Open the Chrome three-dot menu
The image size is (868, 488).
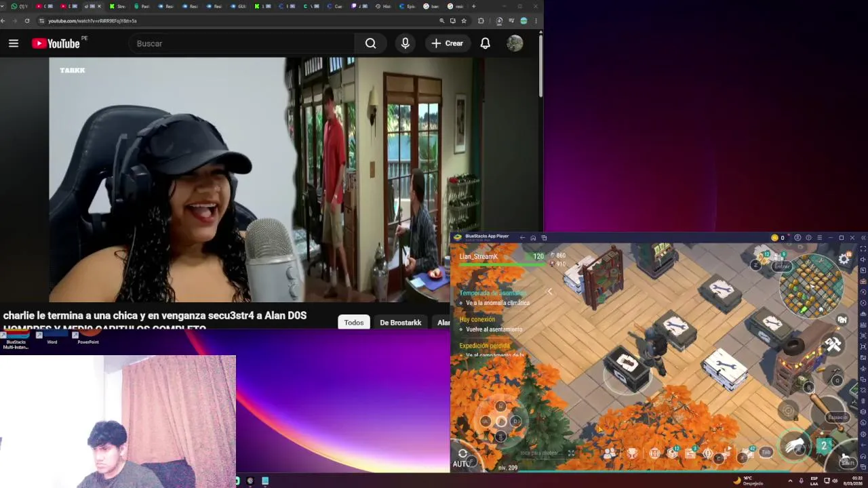[x=536, y=21]
